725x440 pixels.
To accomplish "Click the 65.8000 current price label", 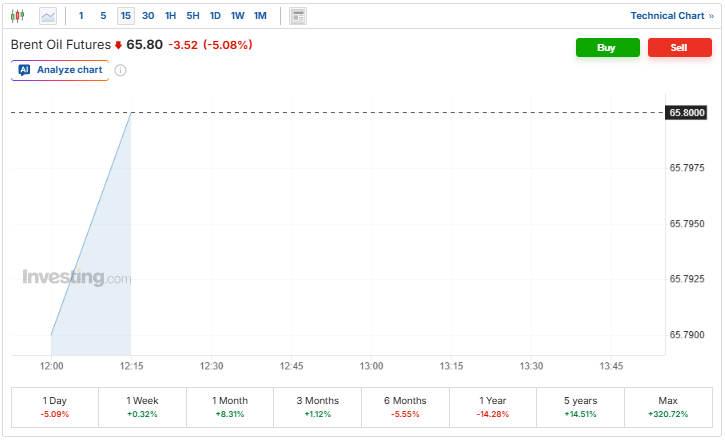I will coord(688,113).
